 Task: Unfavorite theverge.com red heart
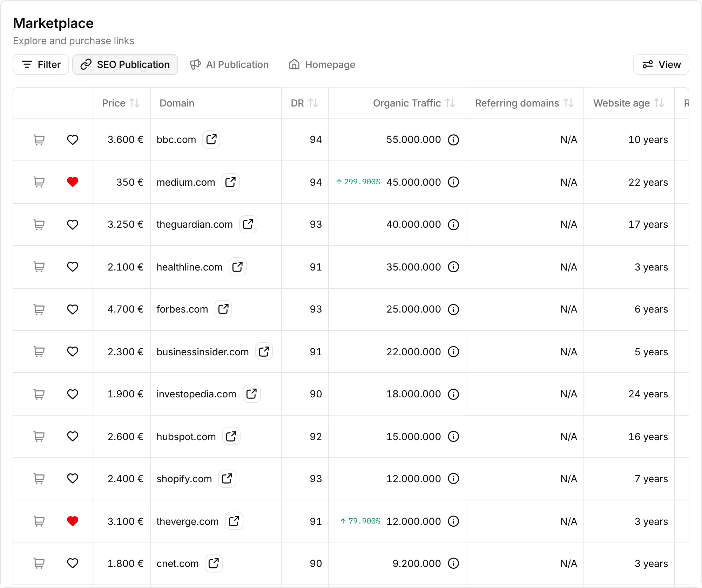click(x=73, y=521)
